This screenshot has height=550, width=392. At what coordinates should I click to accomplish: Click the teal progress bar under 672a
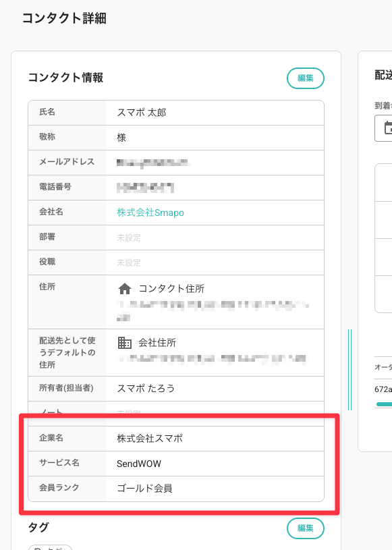pyautogui.click(x=384, y=404)
